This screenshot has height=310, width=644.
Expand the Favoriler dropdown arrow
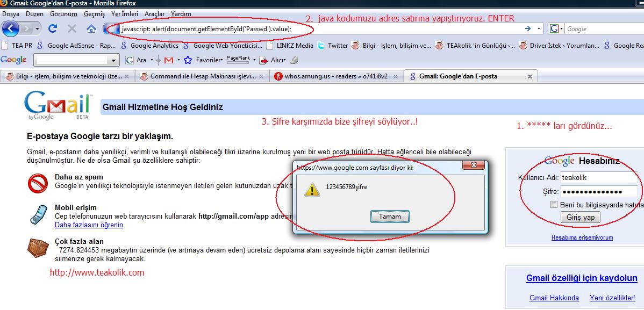tap(222, 60)
